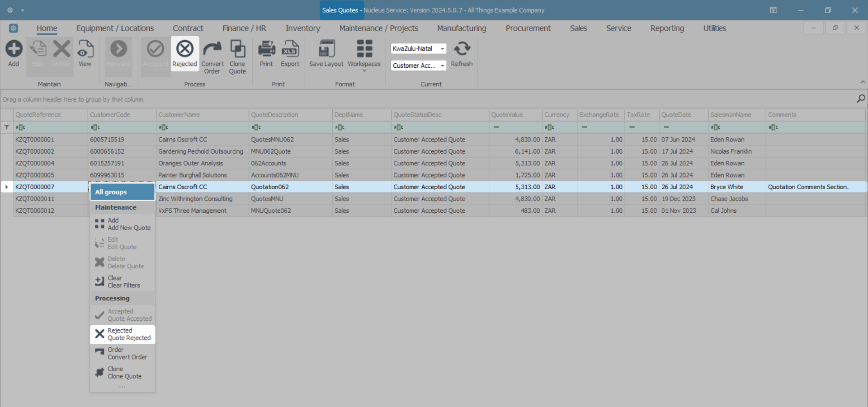
Task: Choose Clear Filters in context menu
Action: tap(123, 282)
